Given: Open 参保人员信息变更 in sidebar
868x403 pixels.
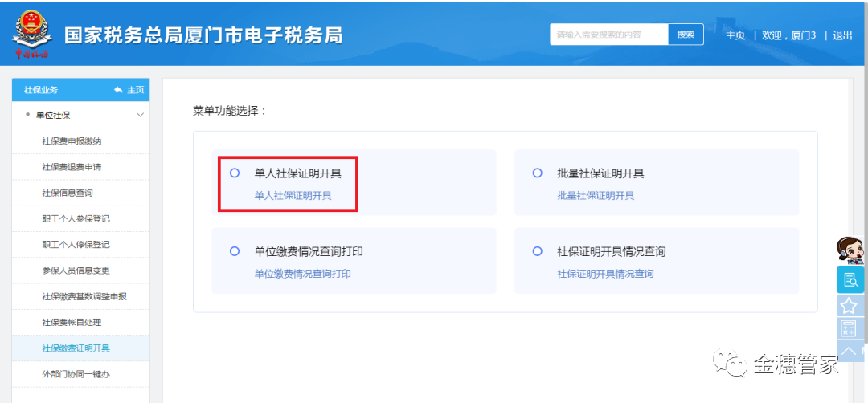Looking at the screenshot, I should [81, 271].
